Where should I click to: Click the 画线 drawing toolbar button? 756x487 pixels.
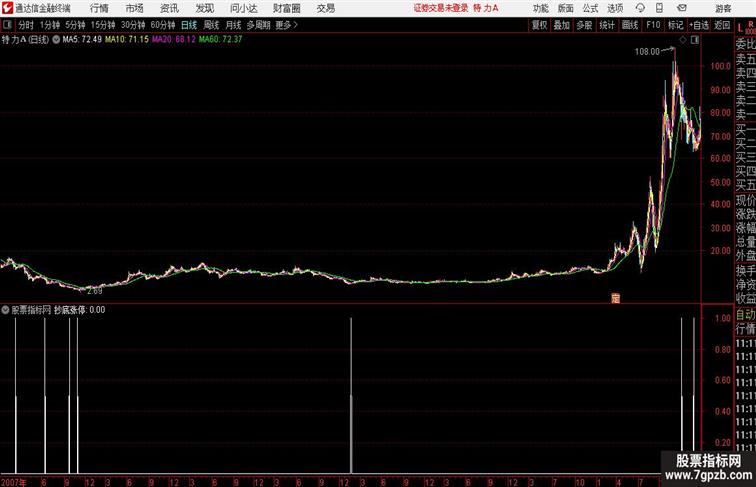(630, 25)
